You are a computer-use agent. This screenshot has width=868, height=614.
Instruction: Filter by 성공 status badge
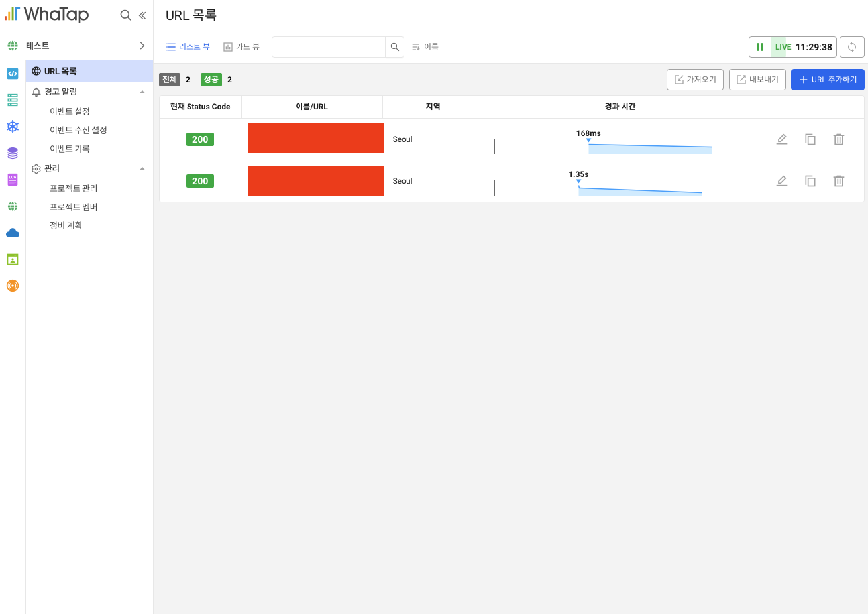point(211,80)
